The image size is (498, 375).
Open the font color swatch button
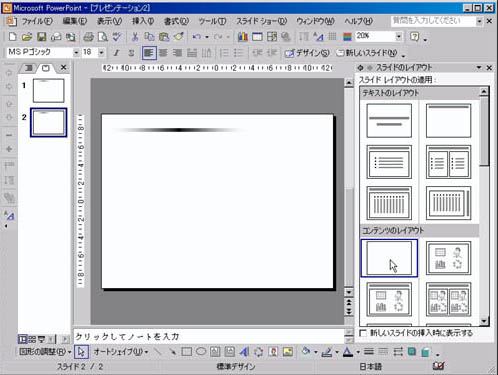click(x=348, y=352)
